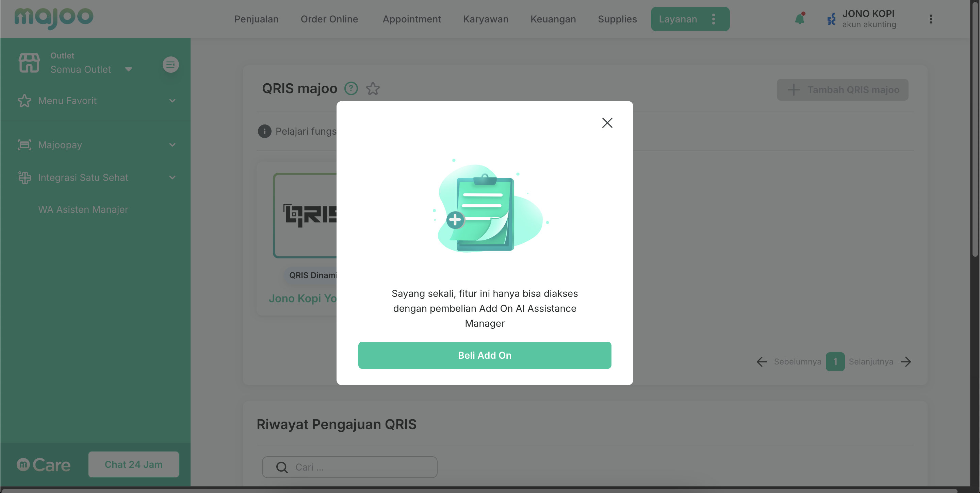Click the QRIS majoo help question icon
This screenshot has height=493, width=980.
click(x=351, y=88)
